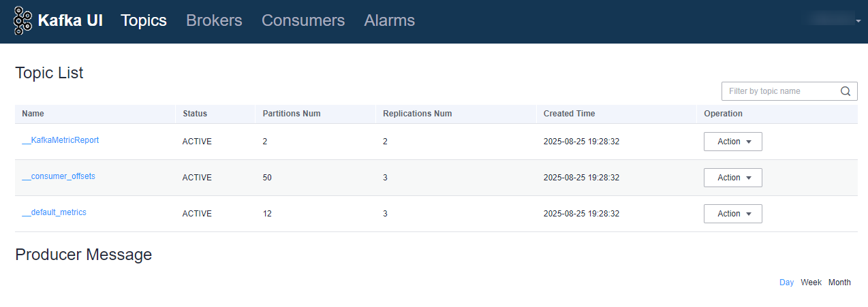Open the __KafkaMetricReport topic link

[x=61, y=140]
